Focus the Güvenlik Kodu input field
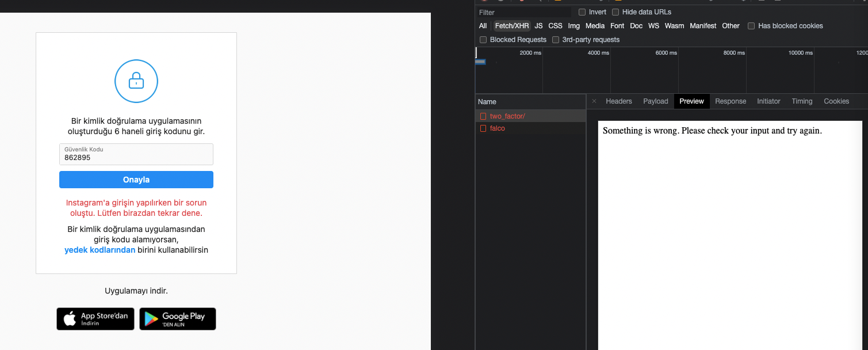This screenshot has height=350, width=868. (x=136, y=154)
